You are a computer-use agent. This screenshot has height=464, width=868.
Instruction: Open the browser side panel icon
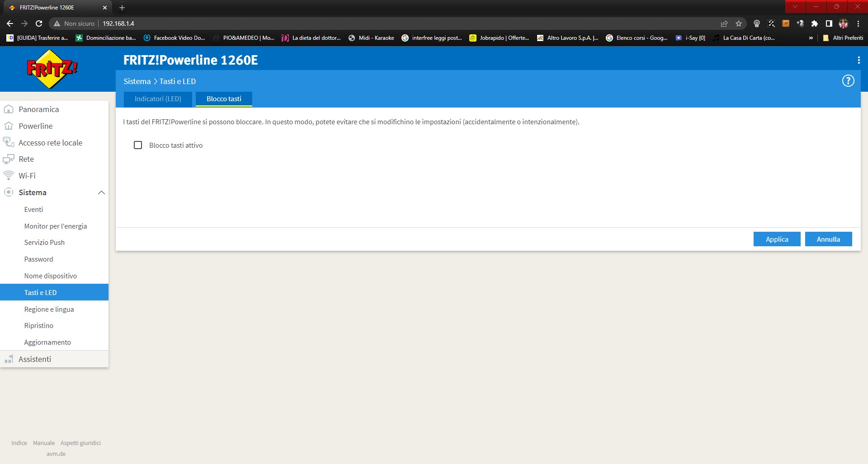829,23
